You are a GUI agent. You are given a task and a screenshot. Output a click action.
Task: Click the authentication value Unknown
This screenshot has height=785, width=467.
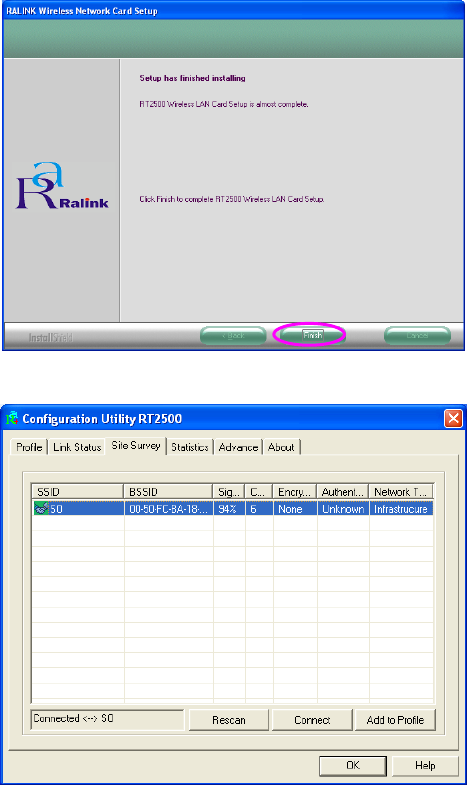[343, 509]
